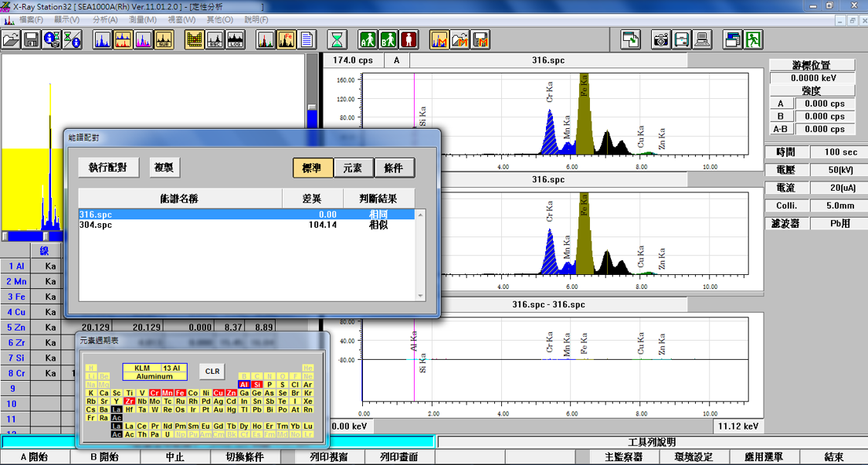
Task: Toggle the Si element in periodic table
Action: tap(257, 384)
